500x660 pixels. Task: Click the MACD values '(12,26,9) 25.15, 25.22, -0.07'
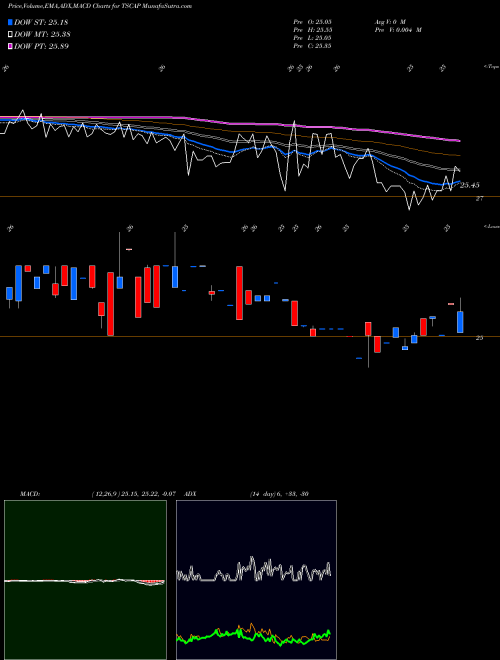click(133, 494)
